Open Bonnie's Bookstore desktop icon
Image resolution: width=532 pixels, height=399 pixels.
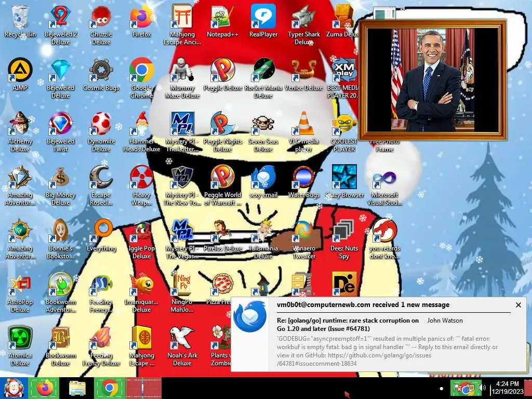point(60,239)
